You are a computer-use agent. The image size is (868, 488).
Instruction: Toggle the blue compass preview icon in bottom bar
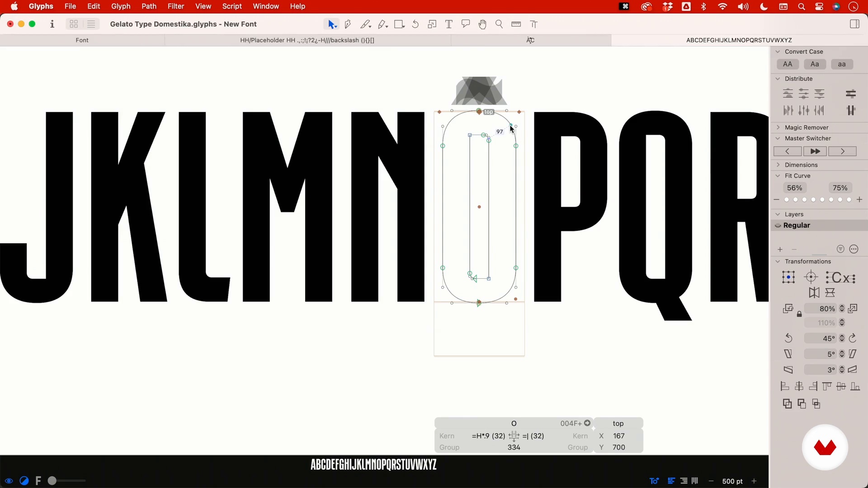click(24, 481)
